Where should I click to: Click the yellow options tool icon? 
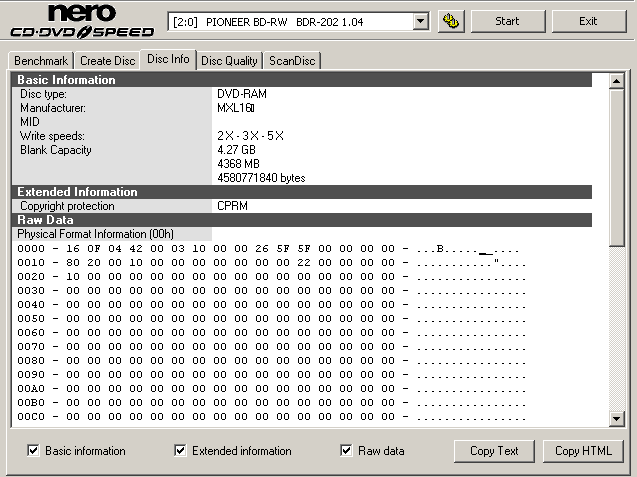(x=451, y=21)
